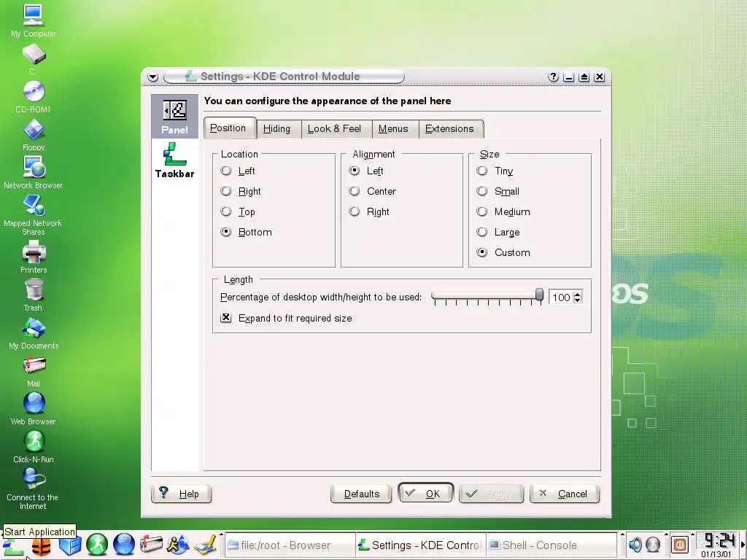
Task: Open My Computer desktop icon
Action: pos(34,21)
